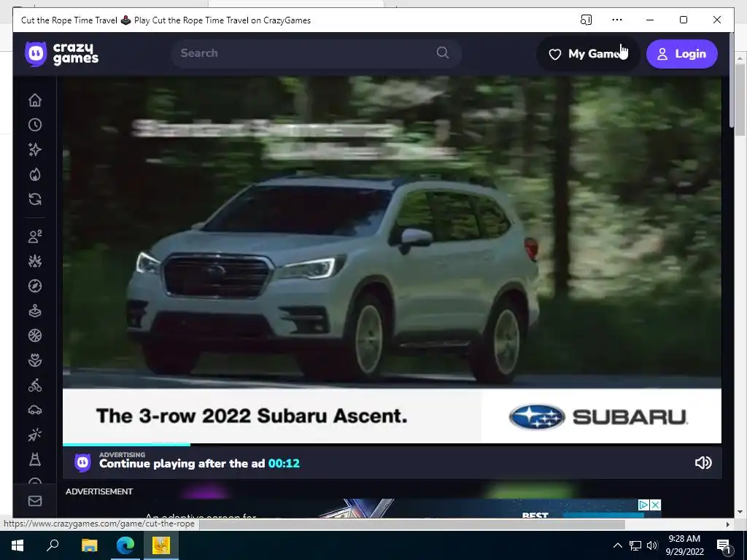Open network status tray icon

click(x=635, y=545)
